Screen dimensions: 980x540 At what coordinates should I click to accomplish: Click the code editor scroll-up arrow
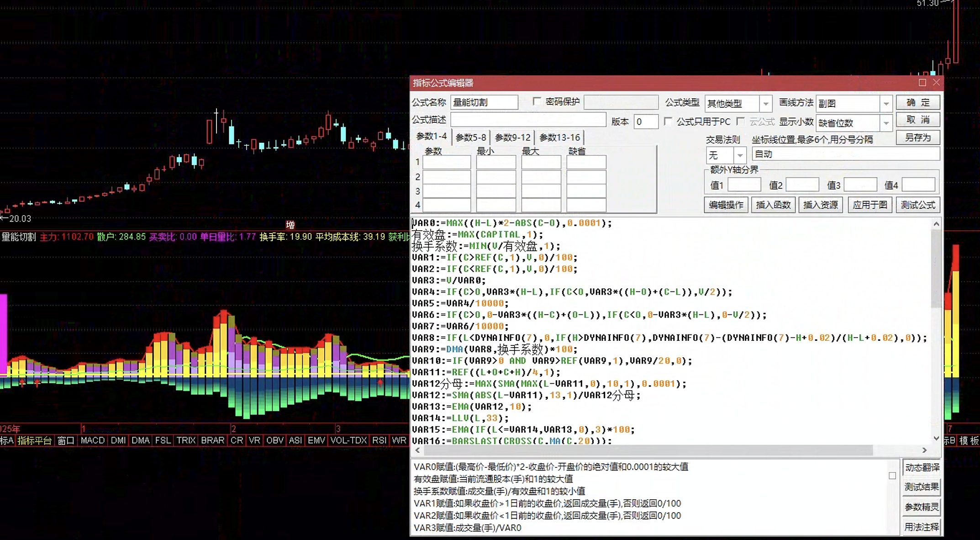pos(936,223)
